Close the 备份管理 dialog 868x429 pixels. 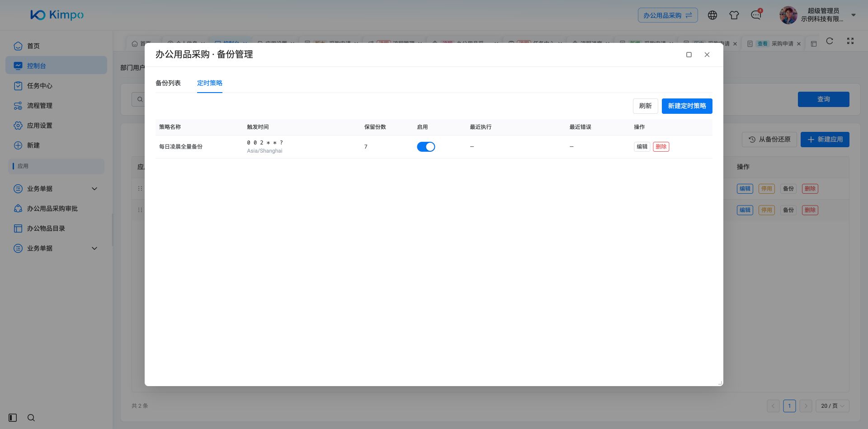coord(707,55)
